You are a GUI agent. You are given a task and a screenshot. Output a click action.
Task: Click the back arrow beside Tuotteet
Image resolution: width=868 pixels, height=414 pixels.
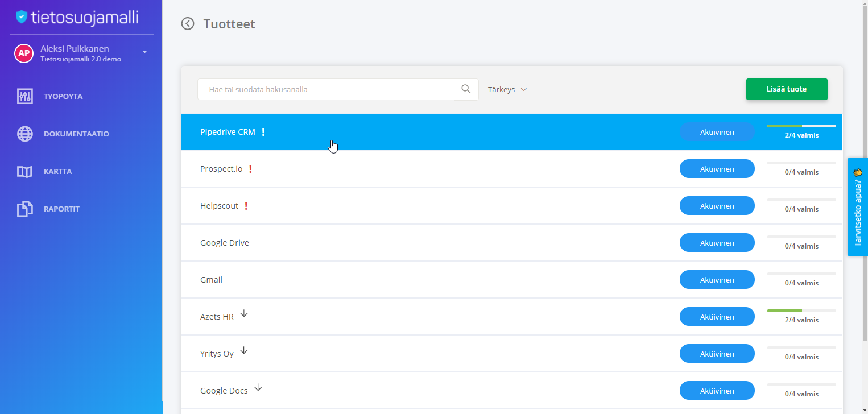(187, 23)
